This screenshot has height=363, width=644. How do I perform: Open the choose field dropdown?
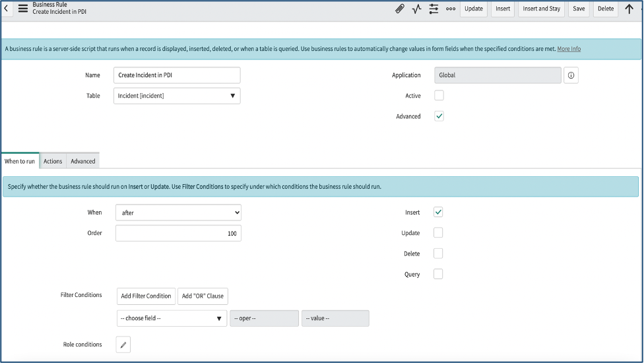(172, 318)
